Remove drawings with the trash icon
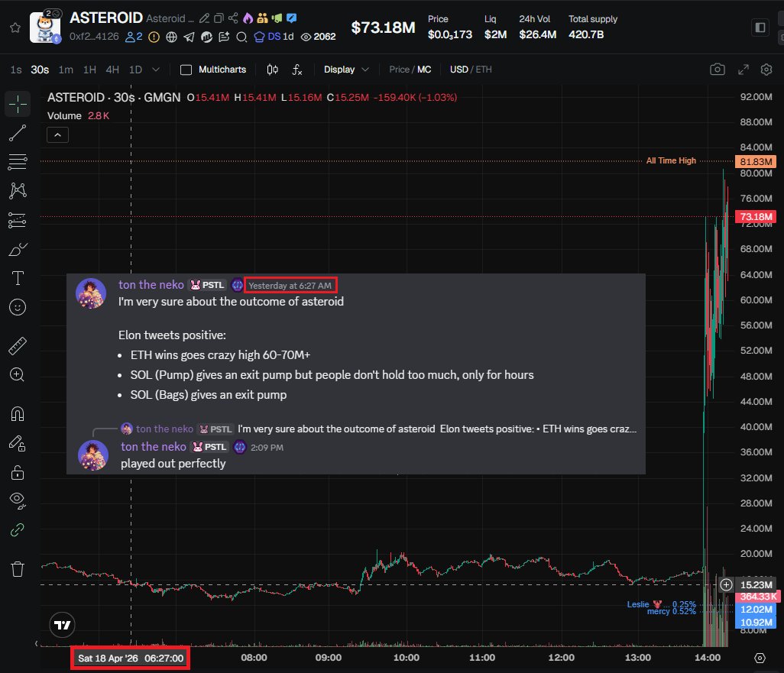Viewport: 784px width, 673px height. 18,569
